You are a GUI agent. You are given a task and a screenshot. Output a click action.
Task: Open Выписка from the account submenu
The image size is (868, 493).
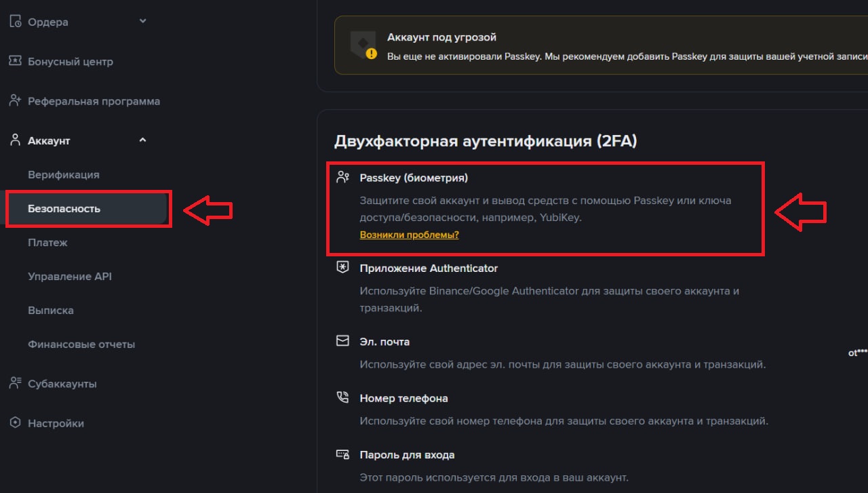click(x=51, y=310)
